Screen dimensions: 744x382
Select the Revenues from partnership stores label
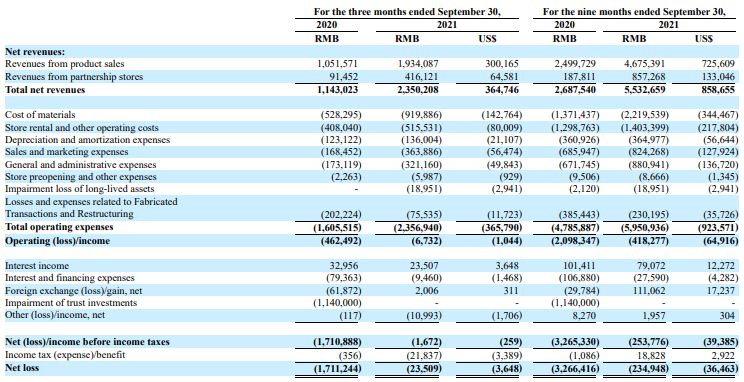[74, 77]
